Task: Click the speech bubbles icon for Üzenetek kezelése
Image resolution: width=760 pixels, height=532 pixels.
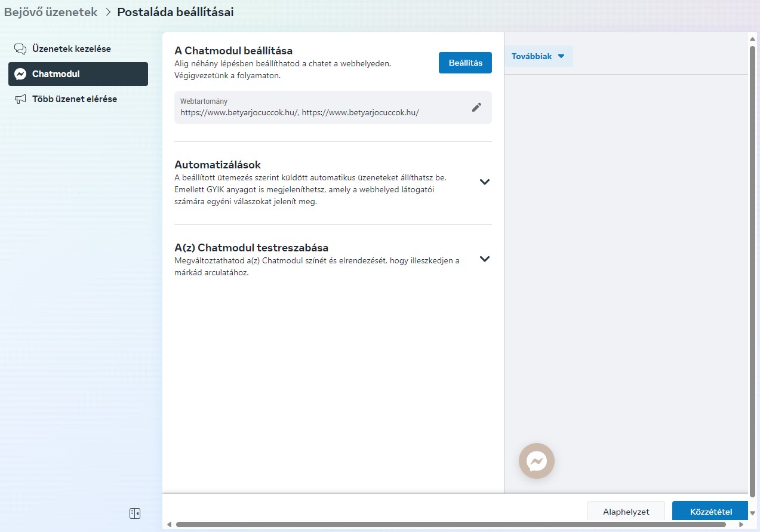Action: pos(20,49)
